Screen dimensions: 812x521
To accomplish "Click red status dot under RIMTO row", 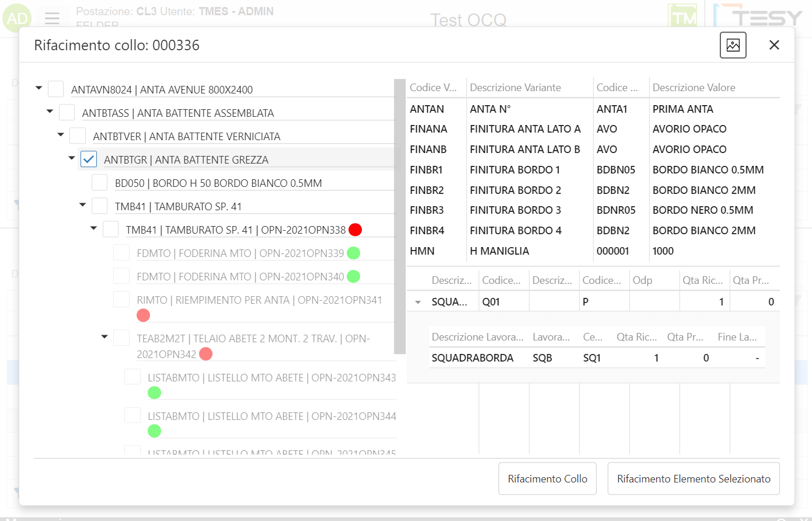I will click(143, 315).
